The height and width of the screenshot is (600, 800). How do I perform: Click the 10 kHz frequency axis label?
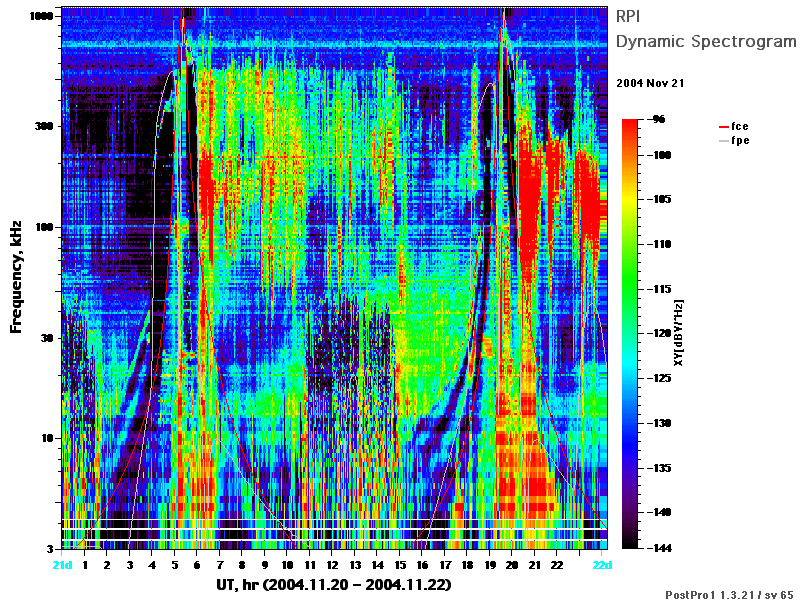point(47,438)
